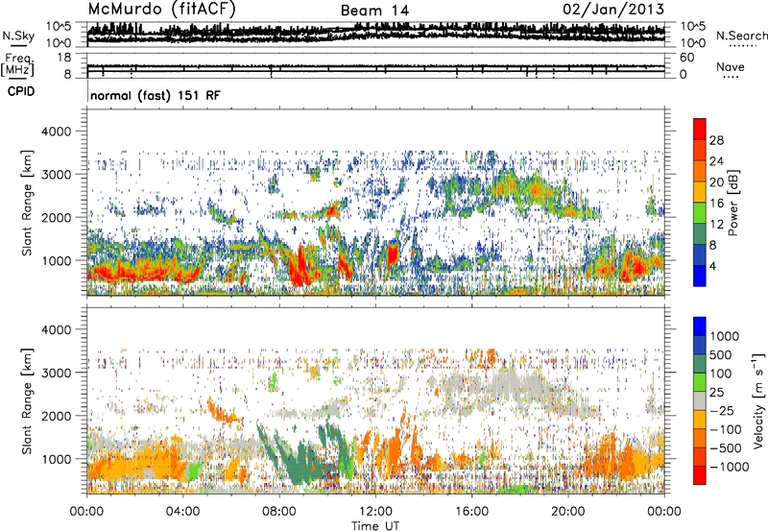Click the CPID label
Screen dimensions: 768x532
[21, 91]
